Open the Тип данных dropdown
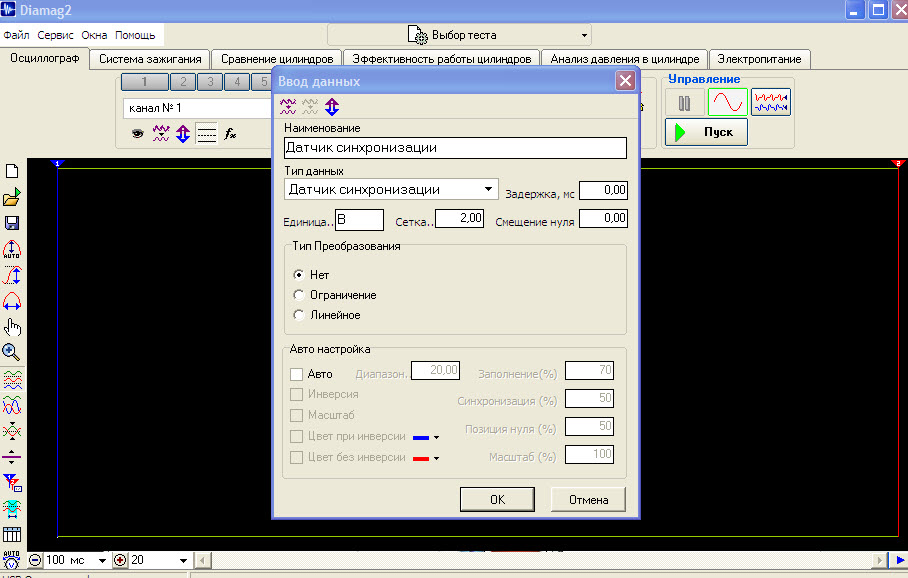Screen dimensions: 908x578 tap(489, 189)
